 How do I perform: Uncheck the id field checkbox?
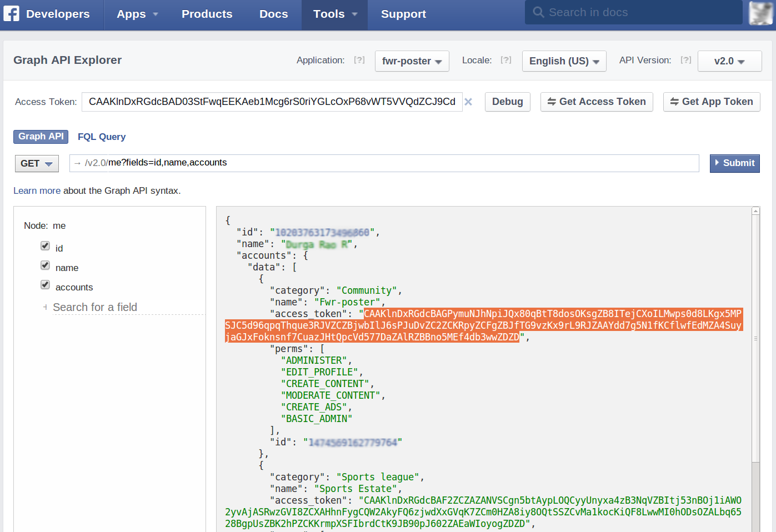(x=45, y=245)
